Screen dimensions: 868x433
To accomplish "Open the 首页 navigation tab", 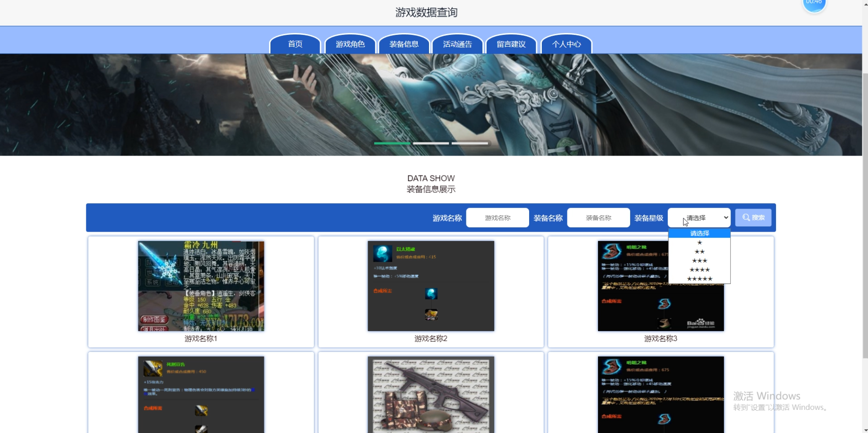I will pyautogui.click(x=295, y=44).
